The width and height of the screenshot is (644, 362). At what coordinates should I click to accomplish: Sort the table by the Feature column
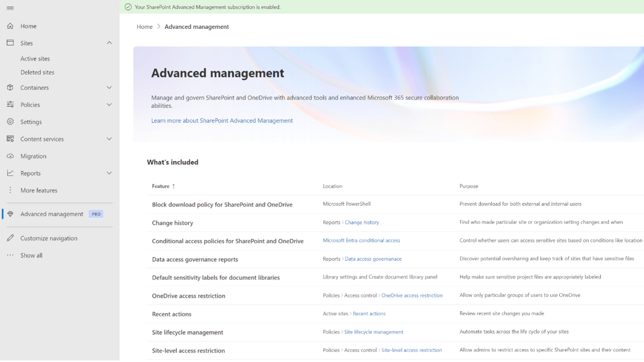point(163,186)
